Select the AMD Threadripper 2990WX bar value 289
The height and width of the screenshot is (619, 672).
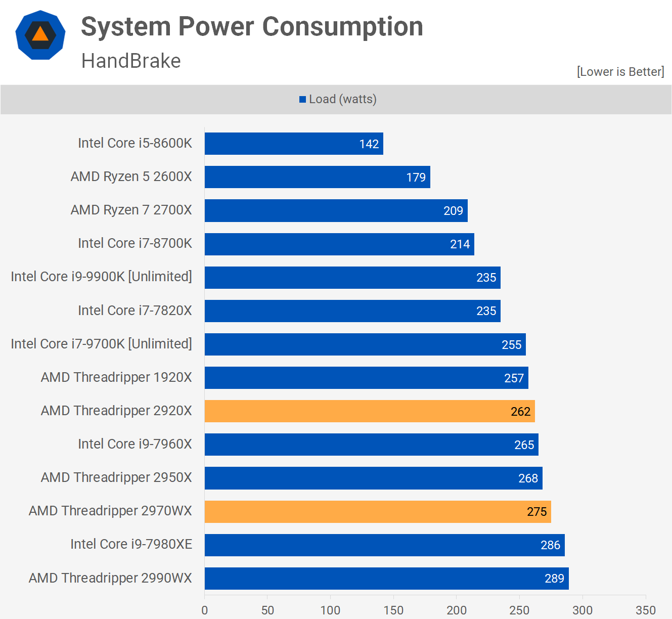pos(554,579)
